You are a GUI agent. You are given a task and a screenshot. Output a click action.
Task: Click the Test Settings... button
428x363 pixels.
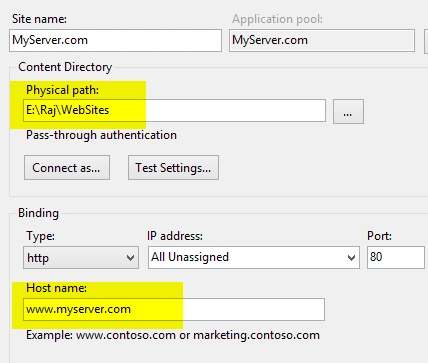click(x=173, y=167)
